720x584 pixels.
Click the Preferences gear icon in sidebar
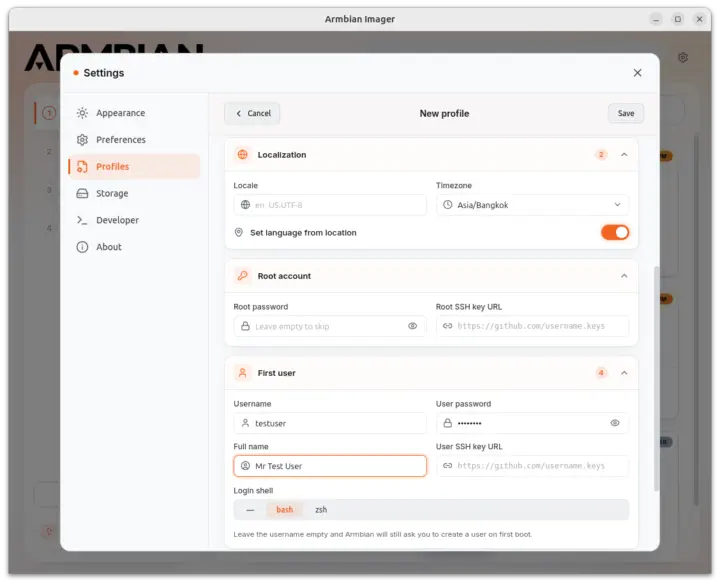pos(82,140)
